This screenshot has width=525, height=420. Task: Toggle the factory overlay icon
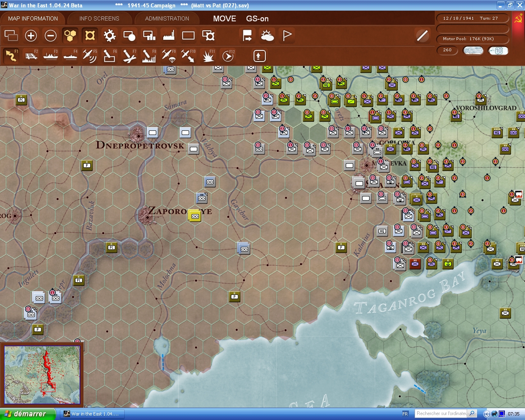[x=169, y=36]
